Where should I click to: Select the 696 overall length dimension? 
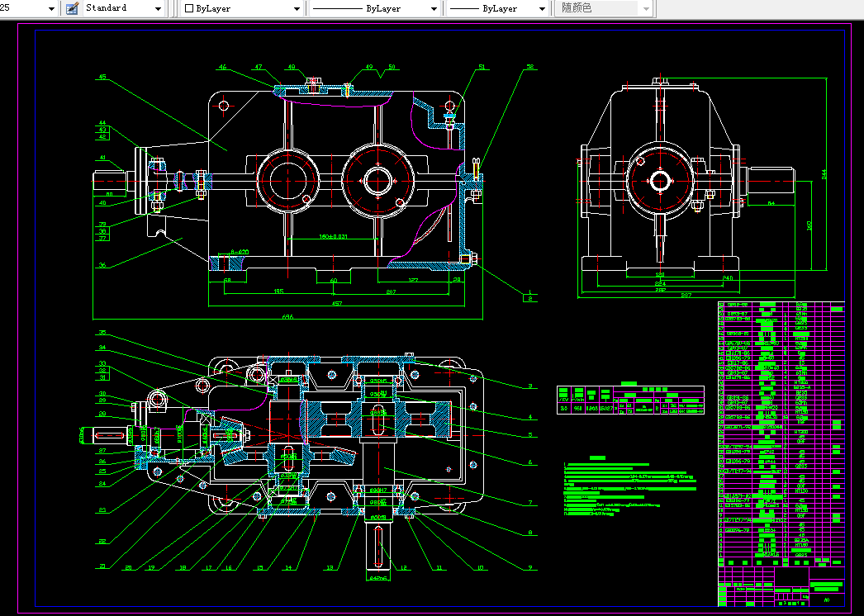[287, 317]
